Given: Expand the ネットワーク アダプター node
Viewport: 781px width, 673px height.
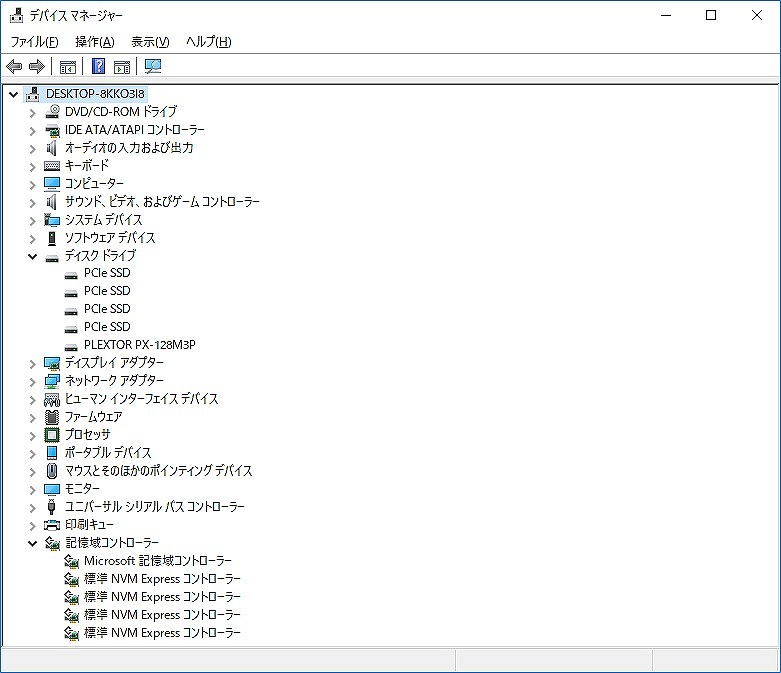Looking at the screenshot, I should 32,381.
